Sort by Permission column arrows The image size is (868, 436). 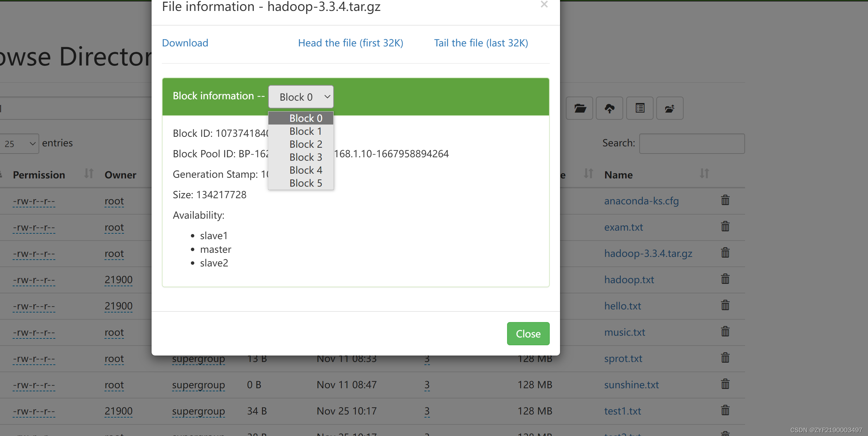tap(89, 174)
